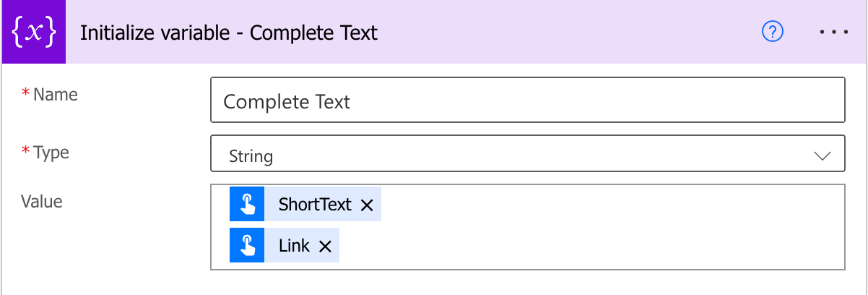Screen dimensions: 868x295
Task: Remove the ShortText token with its X
Action: click(x=367, y=205)
